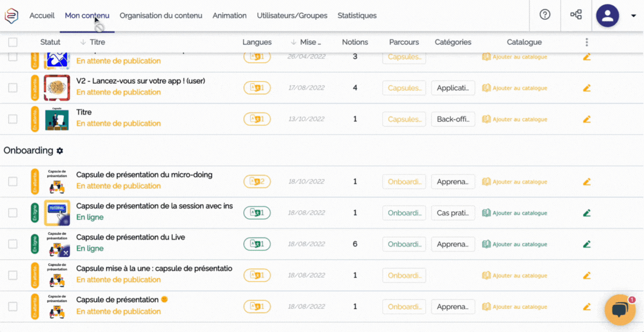The image size is (644, 332).
Task: Expand the user account dropdown arrow
Action: pyautogui.click(x=634, y=16)
